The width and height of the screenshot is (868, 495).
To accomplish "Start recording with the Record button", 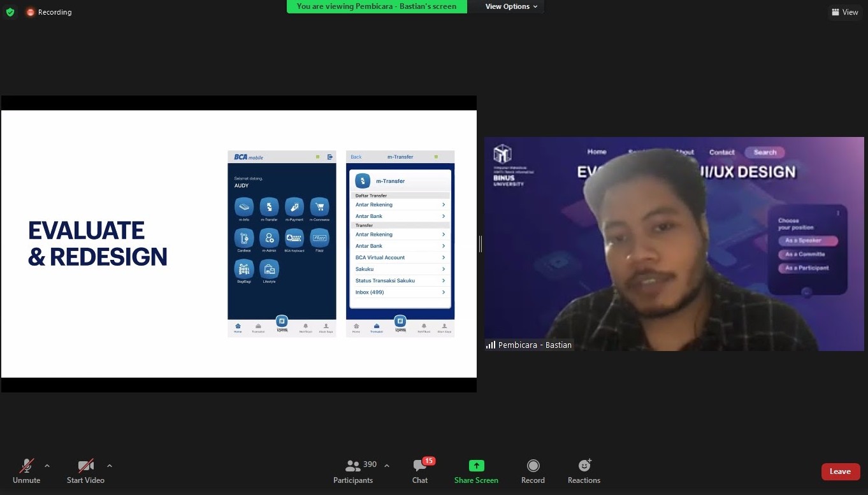I will pos(533,471).
